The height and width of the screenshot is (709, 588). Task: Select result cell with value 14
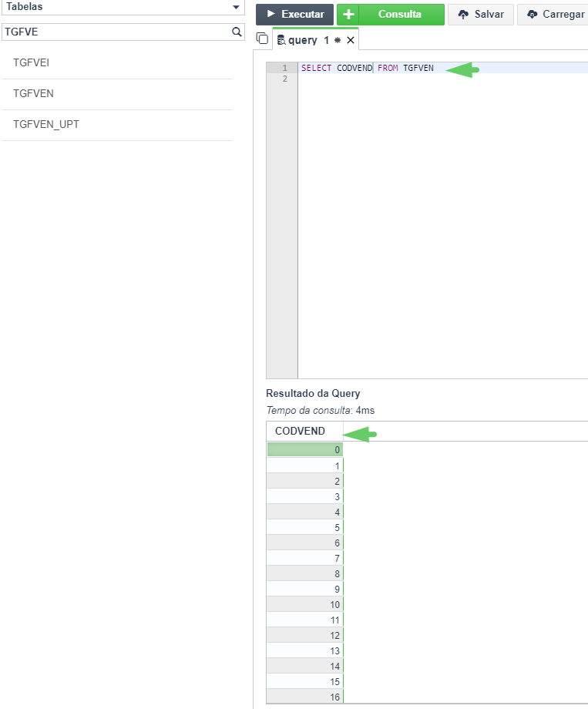pyautogui.click(x=305, y=666)
